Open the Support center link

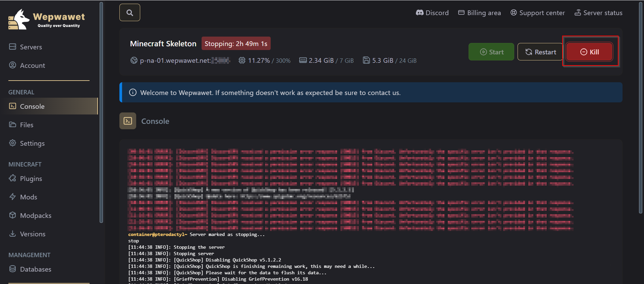coord(537,13)
